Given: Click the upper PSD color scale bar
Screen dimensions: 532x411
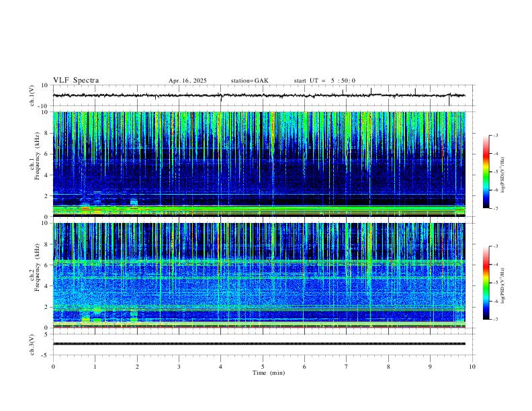Looking at the screenshot, I should (486, 172).
